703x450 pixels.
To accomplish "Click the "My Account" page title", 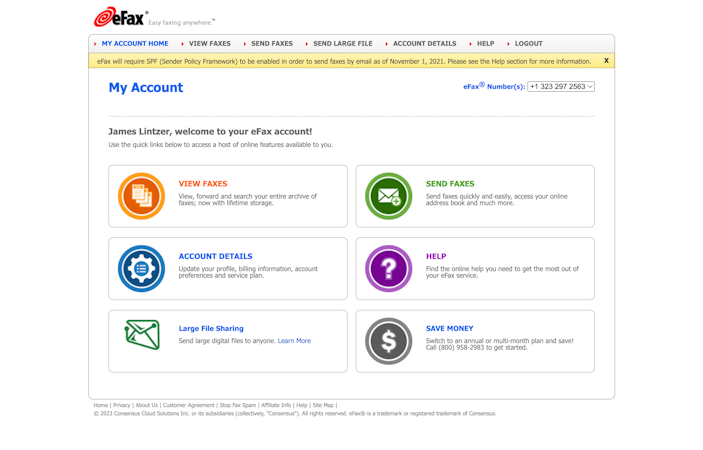I will click(146, 87).
